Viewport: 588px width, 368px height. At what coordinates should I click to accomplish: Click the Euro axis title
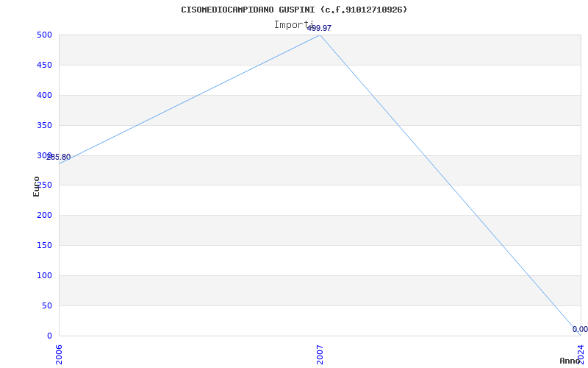tap(36, 186)
